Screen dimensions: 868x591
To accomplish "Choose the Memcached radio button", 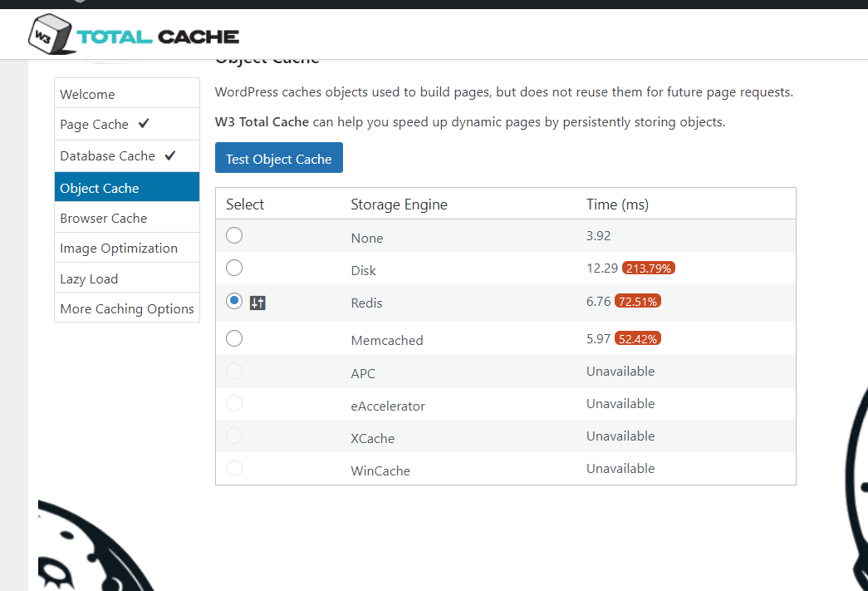I will click(x=234, y=337).
